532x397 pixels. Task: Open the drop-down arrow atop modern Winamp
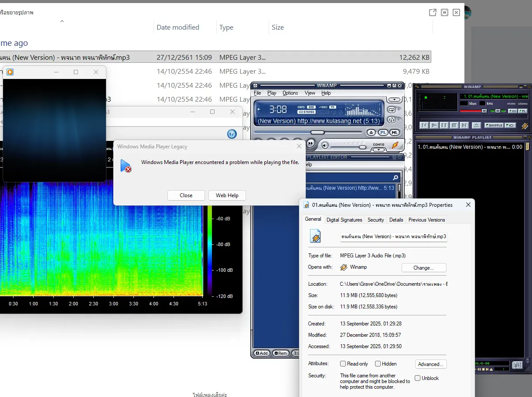point(395,100)
